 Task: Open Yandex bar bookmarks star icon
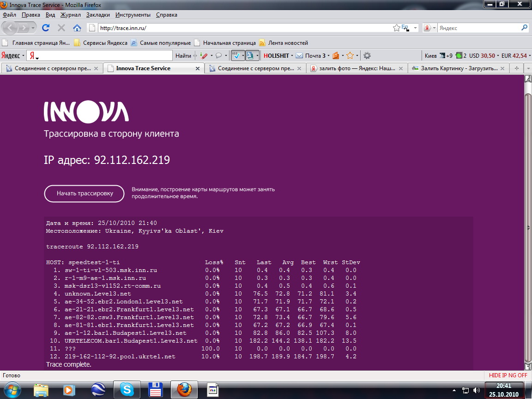pos(350,55)
